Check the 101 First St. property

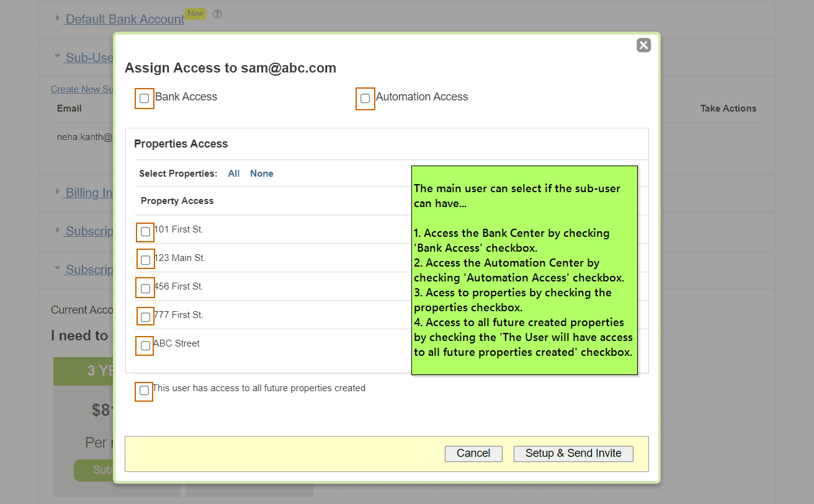tap(145, 232)
